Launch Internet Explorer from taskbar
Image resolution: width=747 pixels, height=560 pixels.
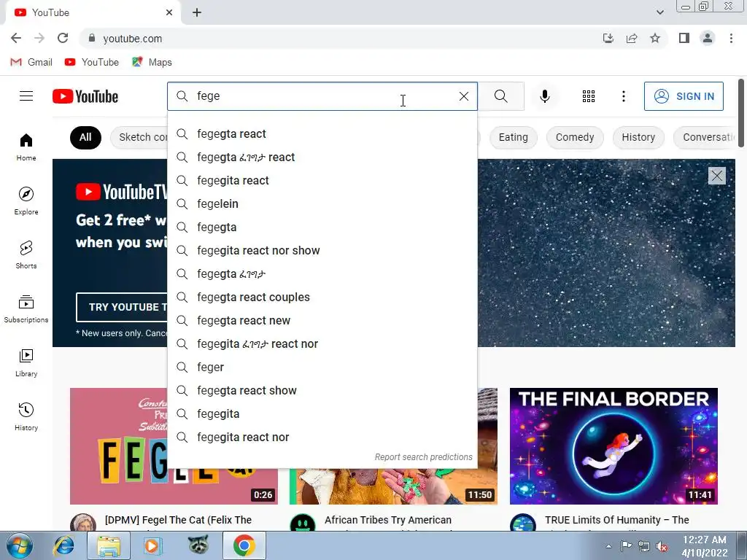[x=64, y=545]
